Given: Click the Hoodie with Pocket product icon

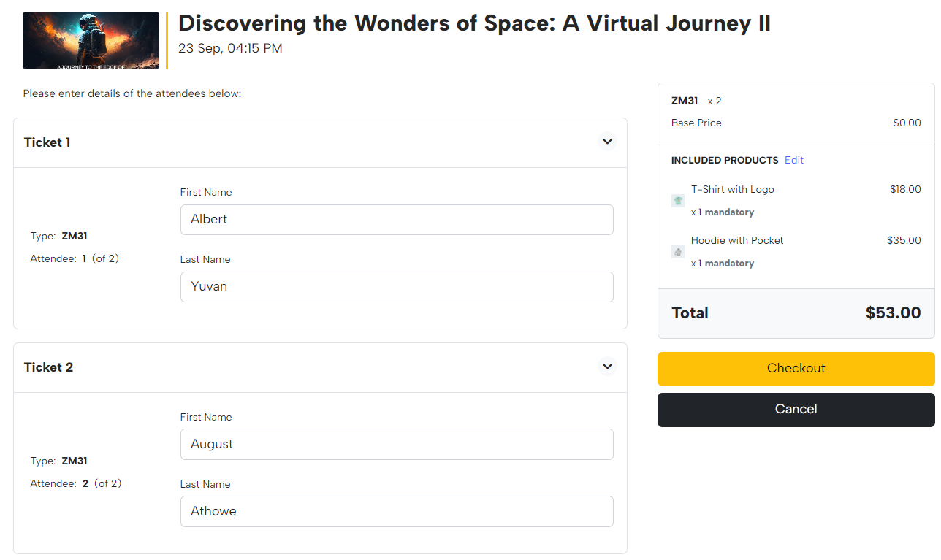Looking at the screenshot, I should click(x=678, y=252).
